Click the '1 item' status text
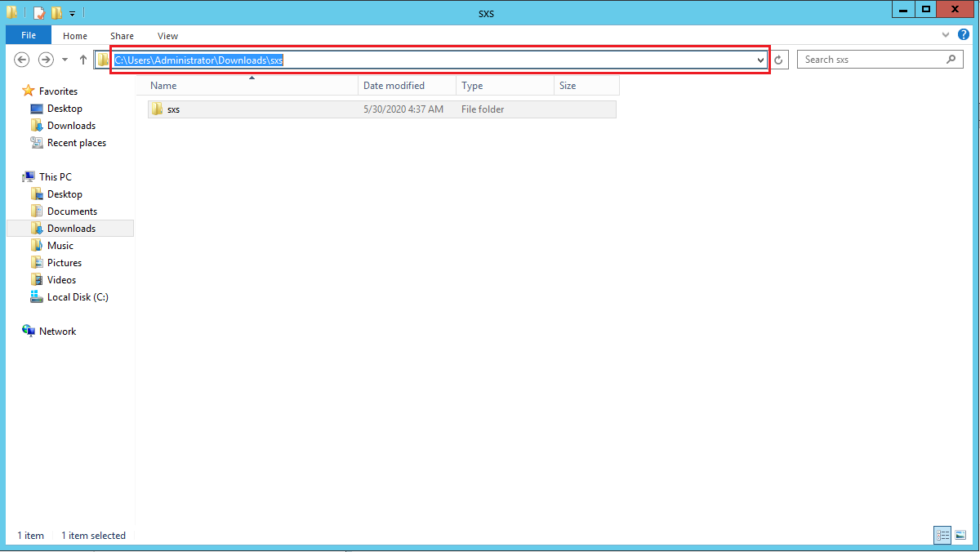This screenshot has width=980, height=552. 30,536
